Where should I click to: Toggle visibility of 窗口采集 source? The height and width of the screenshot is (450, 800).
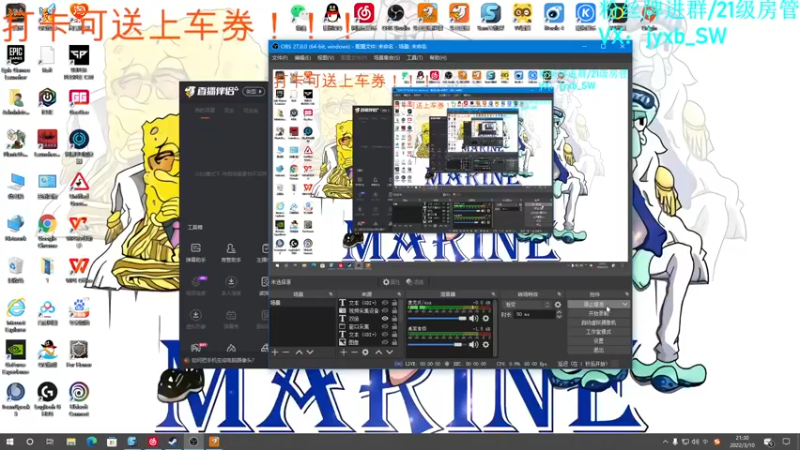click(385, 327)
